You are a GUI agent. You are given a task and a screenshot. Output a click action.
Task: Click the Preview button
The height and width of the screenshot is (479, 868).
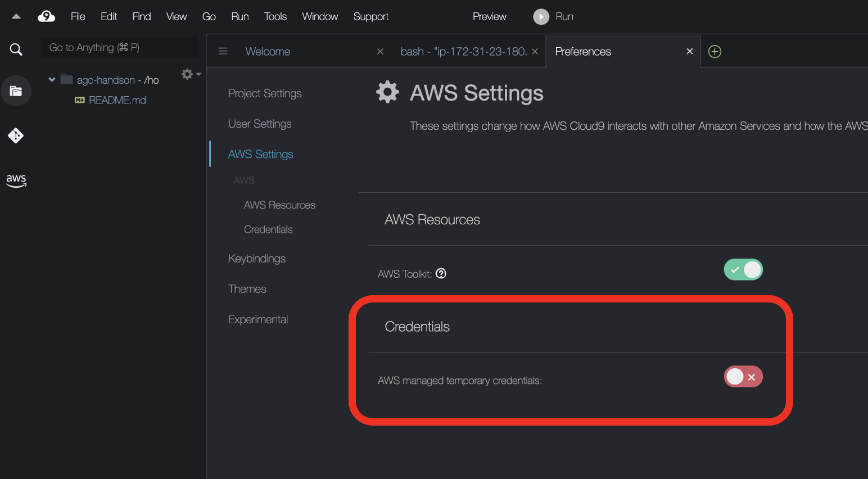[x=489, y=17]
